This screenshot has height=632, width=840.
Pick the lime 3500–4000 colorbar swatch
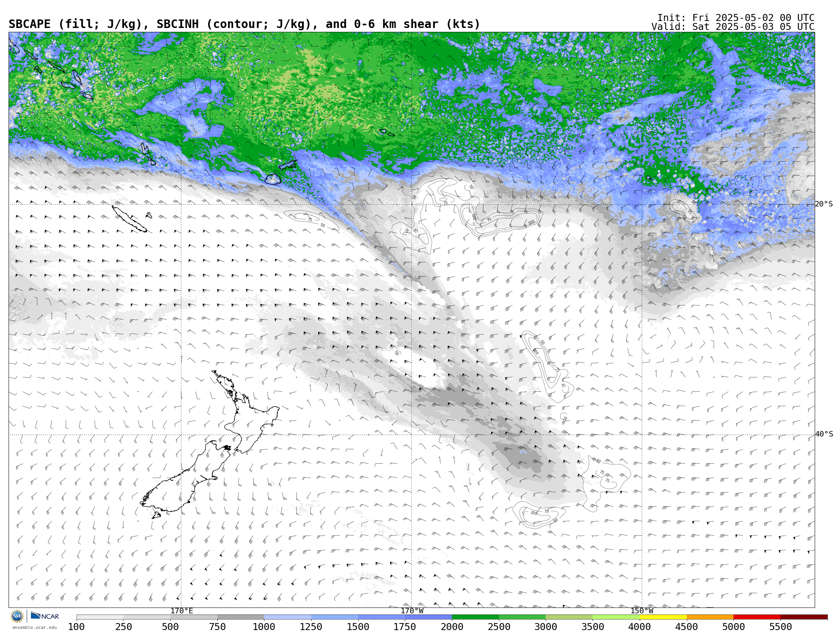[x=616, y=617]
